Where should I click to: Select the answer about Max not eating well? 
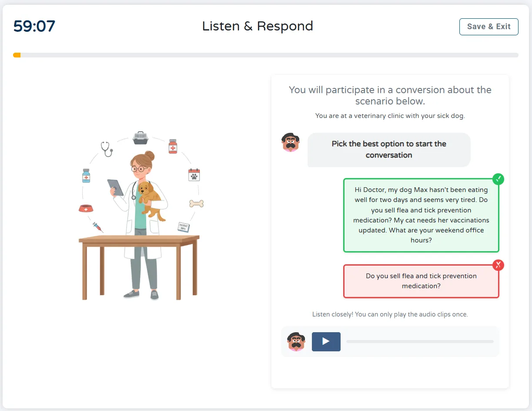(421, 215)
